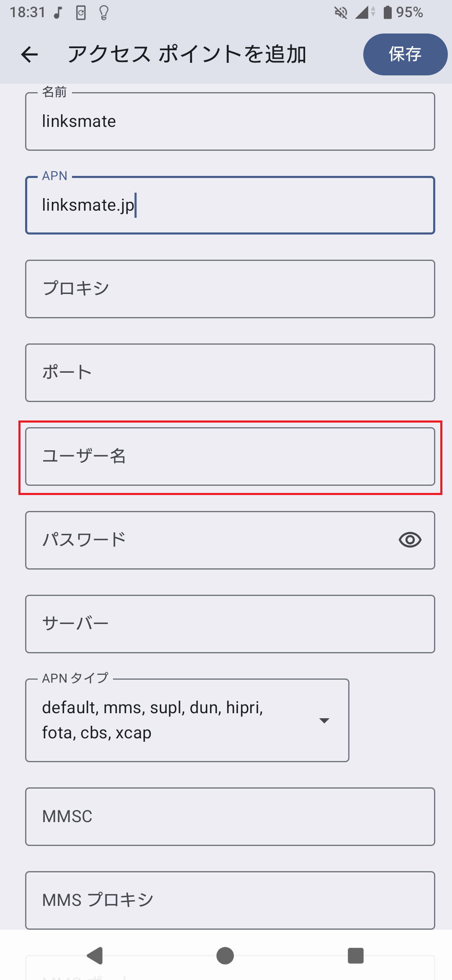Screen dimensions: 452x980
Task: Tap the mobile signal strength icon
Action: [361, 13]
